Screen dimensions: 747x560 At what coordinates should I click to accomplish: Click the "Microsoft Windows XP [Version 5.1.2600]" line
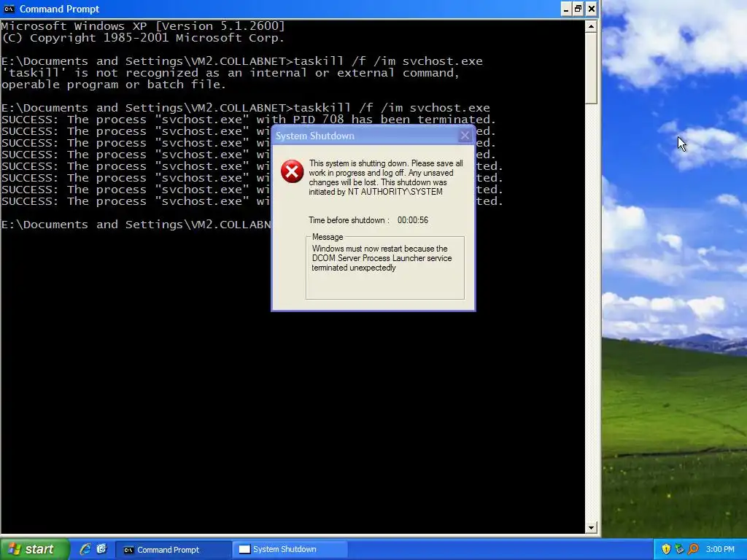[144, 26]
